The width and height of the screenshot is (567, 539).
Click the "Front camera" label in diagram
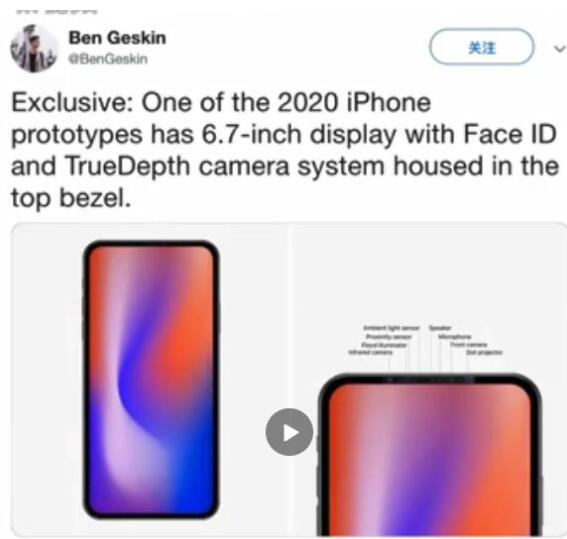pos(468,345)
